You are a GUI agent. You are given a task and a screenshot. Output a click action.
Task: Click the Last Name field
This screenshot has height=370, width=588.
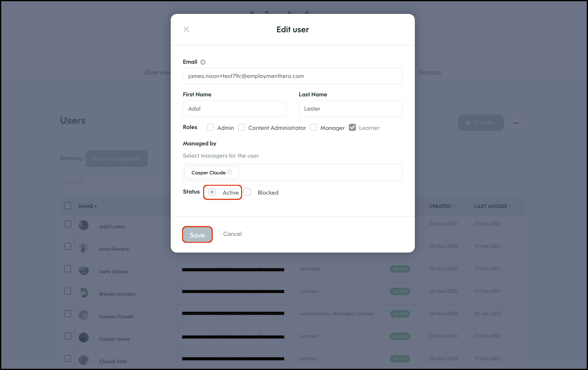click(x=350, y=108)
